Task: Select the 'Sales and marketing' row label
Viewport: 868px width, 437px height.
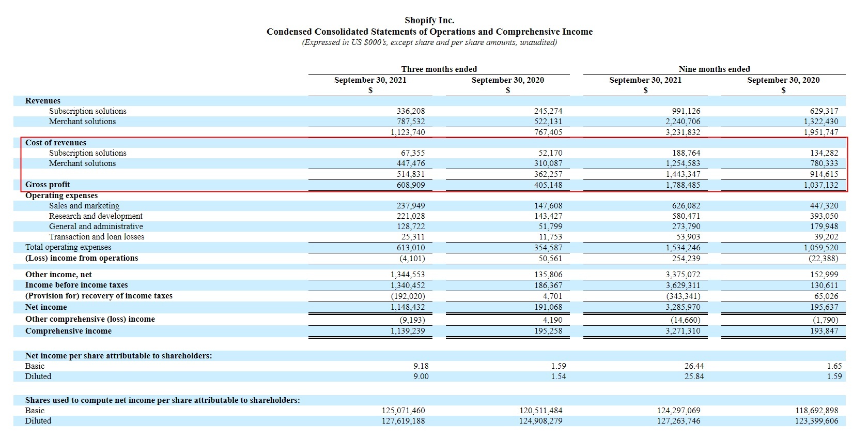Action: click(x=84, y=206)
